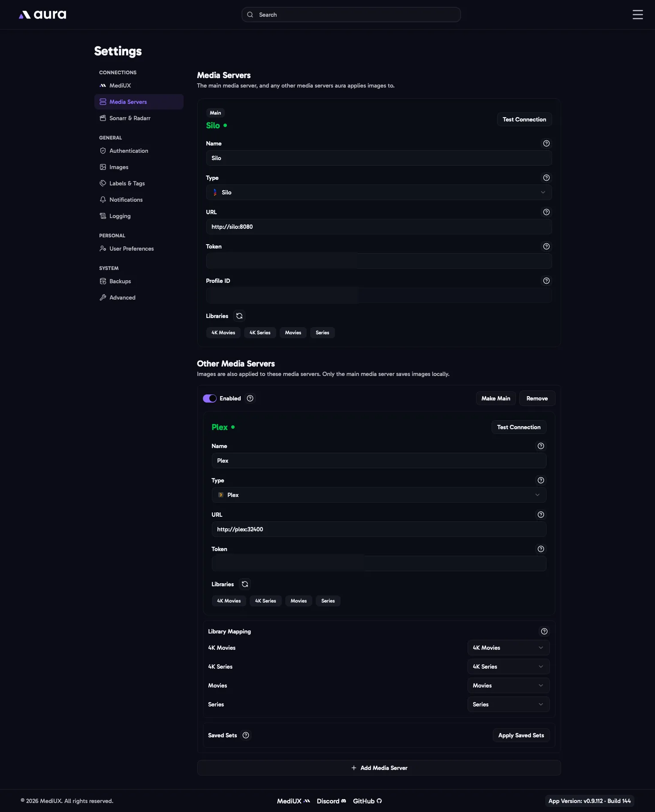
Task: Expand the Series mapping dropdown
Action: coord(508,704)
